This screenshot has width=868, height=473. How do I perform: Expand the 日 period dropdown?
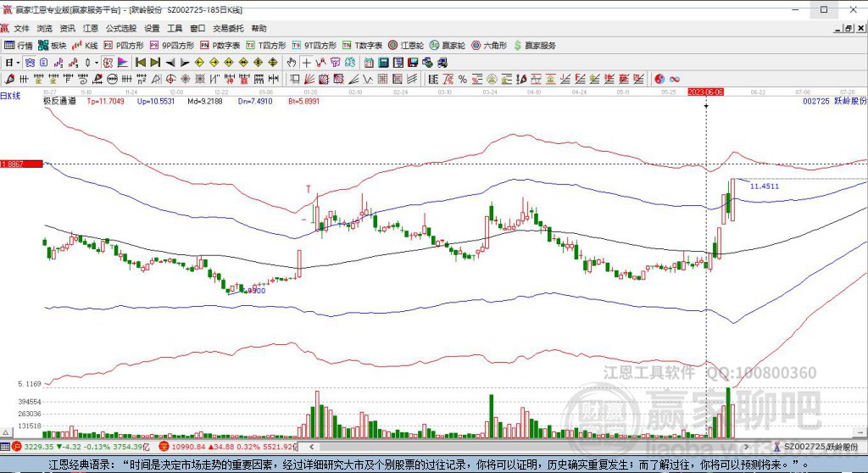tap(11, 63)
